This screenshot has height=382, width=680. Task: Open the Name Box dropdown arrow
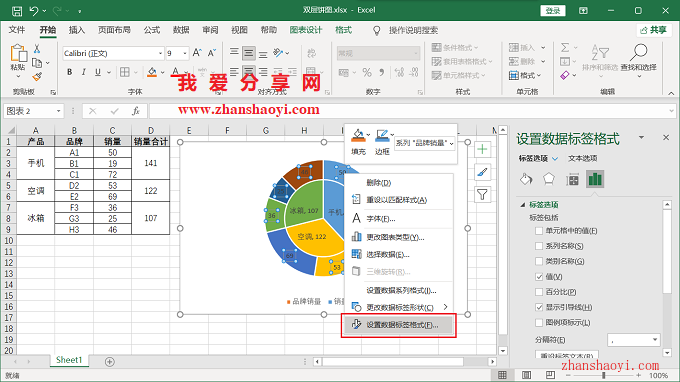pos(58,111)
